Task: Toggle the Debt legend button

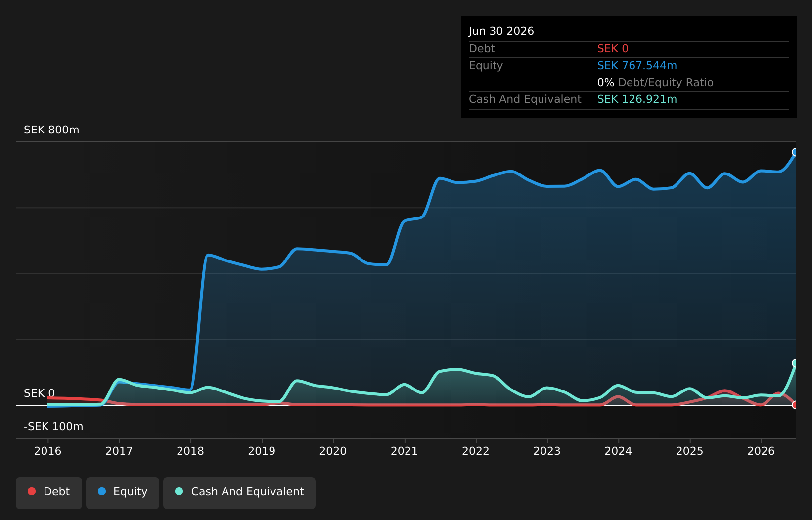Action: coord(49,493)
